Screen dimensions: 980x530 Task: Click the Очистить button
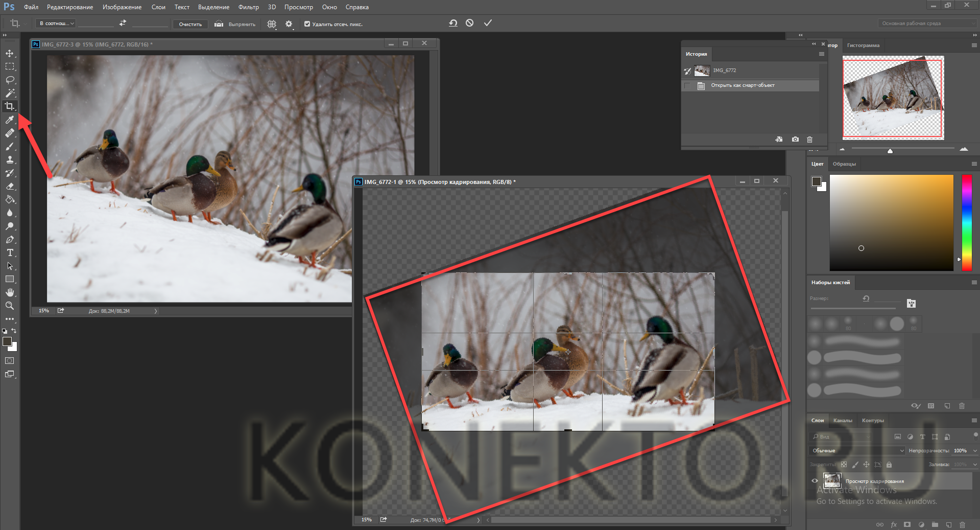190,24
